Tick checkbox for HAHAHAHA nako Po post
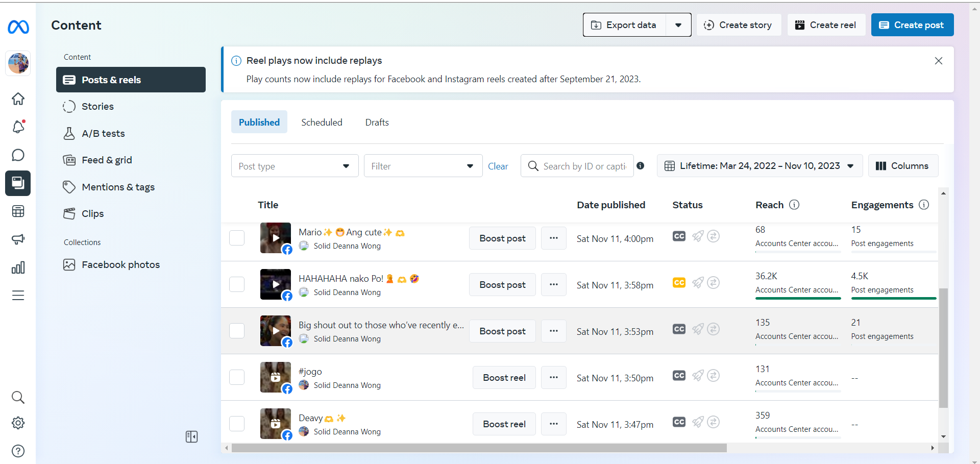 pyautogui.click(x=237, y=284)
